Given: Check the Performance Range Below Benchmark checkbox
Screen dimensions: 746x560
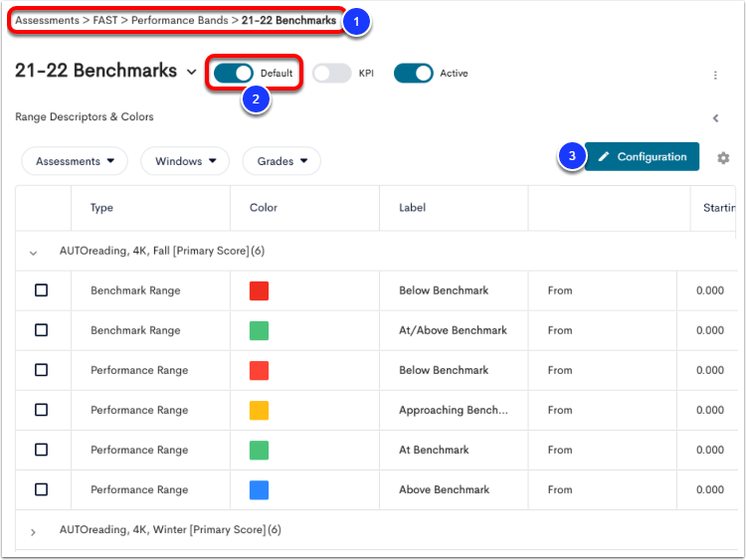Looking at the screenshot, I should 42,370.
